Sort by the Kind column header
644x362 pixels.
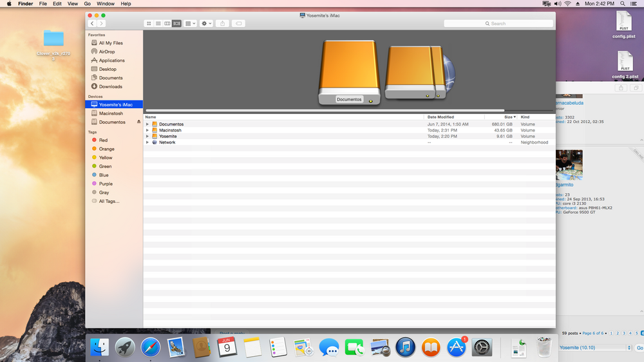pos(536,117)
